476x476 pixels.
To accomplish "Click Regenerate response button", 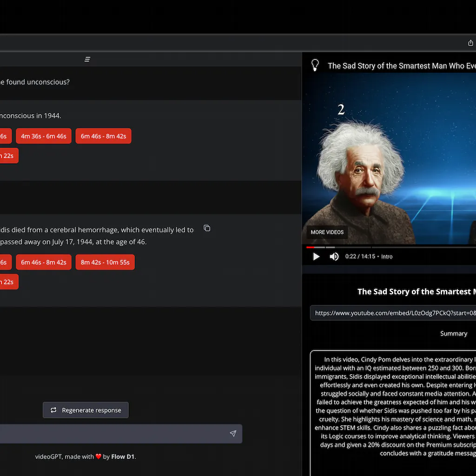I will click(86, 410).
